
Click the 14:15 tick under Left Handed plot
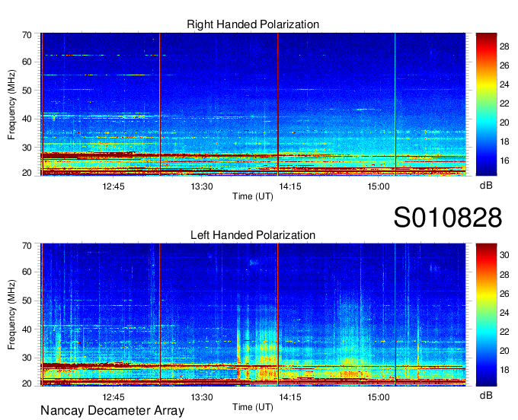pyautogui.click(x=290, y=397)
